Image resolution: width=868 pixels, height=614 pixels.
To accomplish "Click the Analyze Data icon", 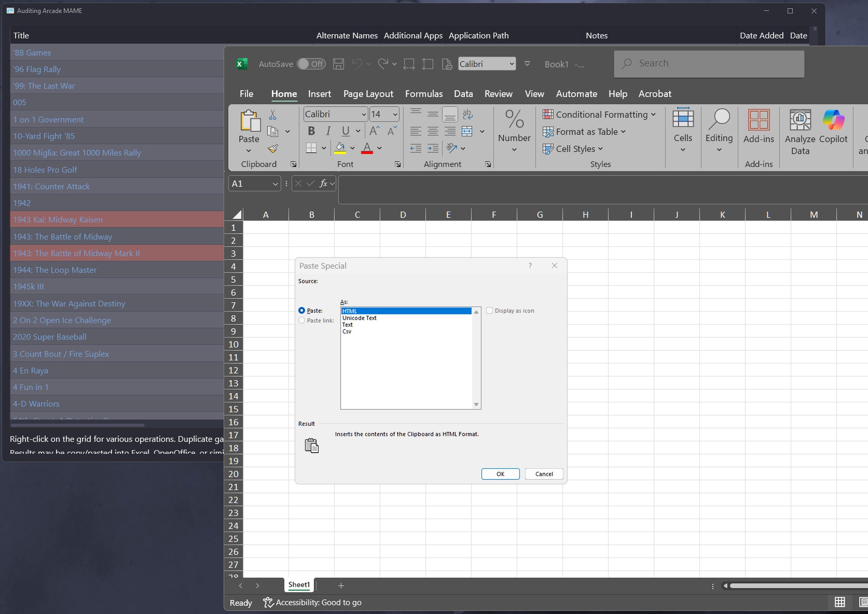I will point(800,120).
